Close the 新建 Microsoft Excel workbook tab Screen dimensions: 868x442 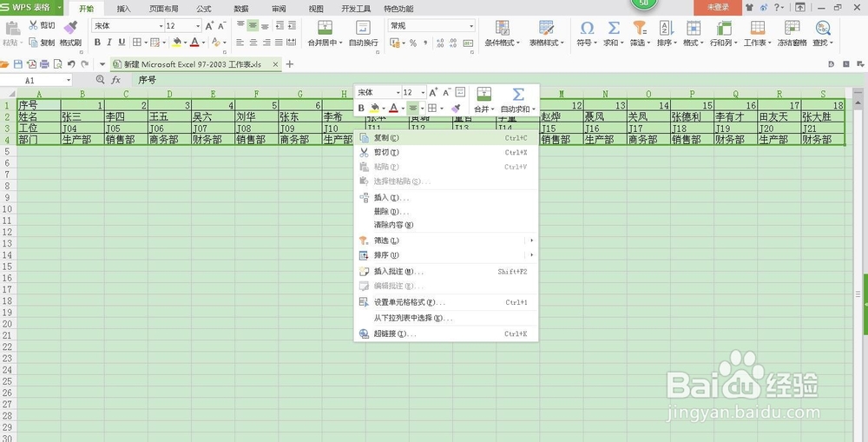click(276, 64)
